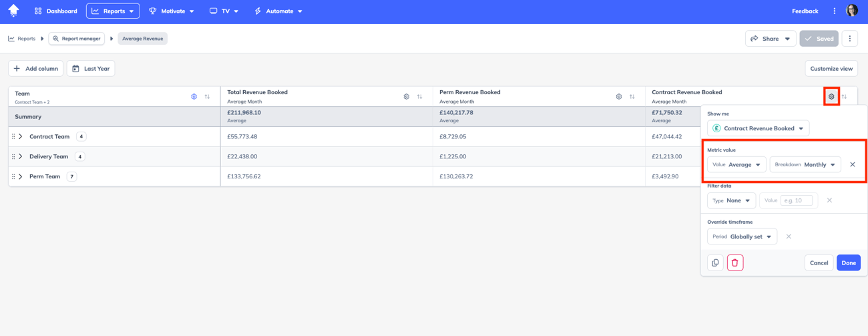This screenshot has width=868, height=336.
Task: Clear the Metric value setting
Action: (x=852, y=164)
